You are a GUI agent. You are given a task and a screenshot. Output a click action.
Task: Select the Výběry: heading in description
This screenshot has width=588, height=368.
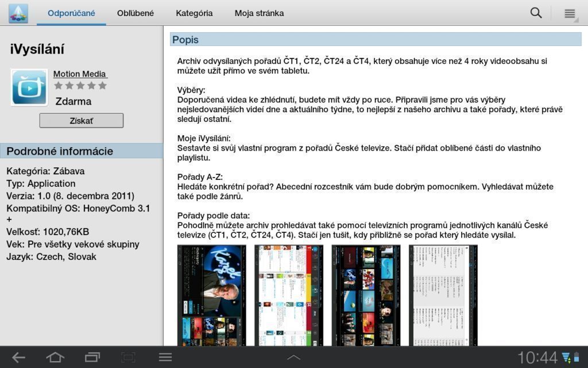click(191, 90)
